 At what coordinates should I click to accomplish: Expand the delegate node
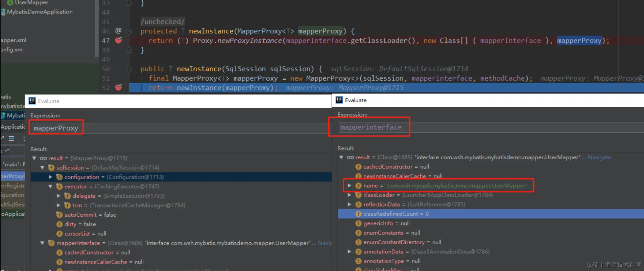(x=58, y=196)
